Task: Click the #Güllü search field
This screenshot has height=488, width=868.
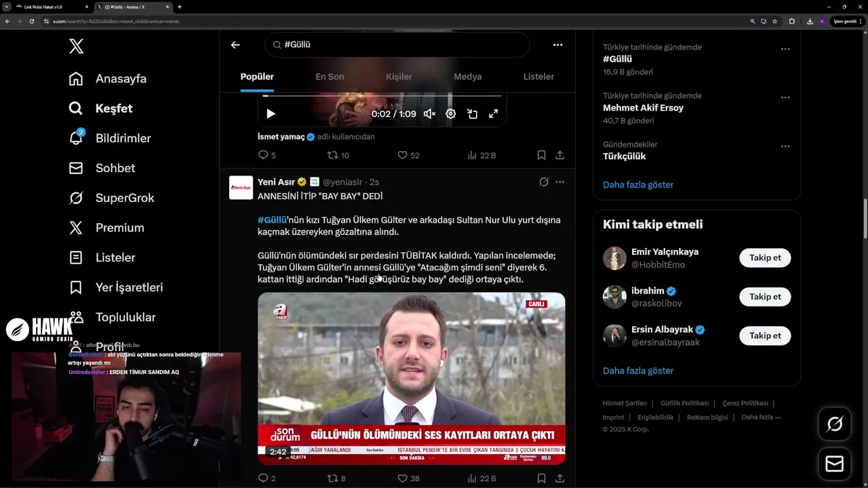Action: 397,45
